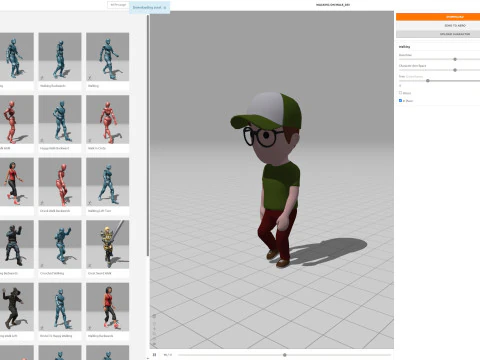Image resolution: width=480 pixels, height=360 pixels.
Task: Enable the Mirror checkbox
Action: pos(400,93)
